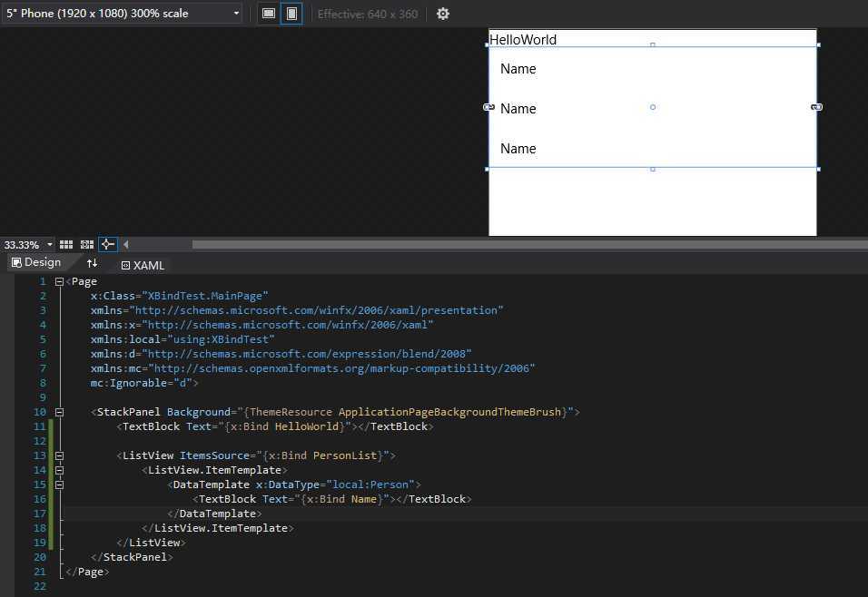The height and width of the screenshot is (597, 868).
Task: Click the markup-compatibility/2006 namespace URL
Action: 341,368
